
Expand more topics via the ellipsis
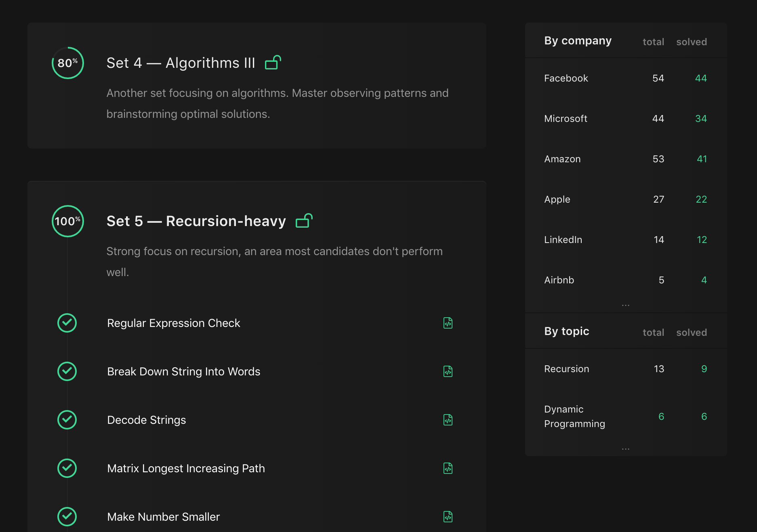[x=625, y=449]
